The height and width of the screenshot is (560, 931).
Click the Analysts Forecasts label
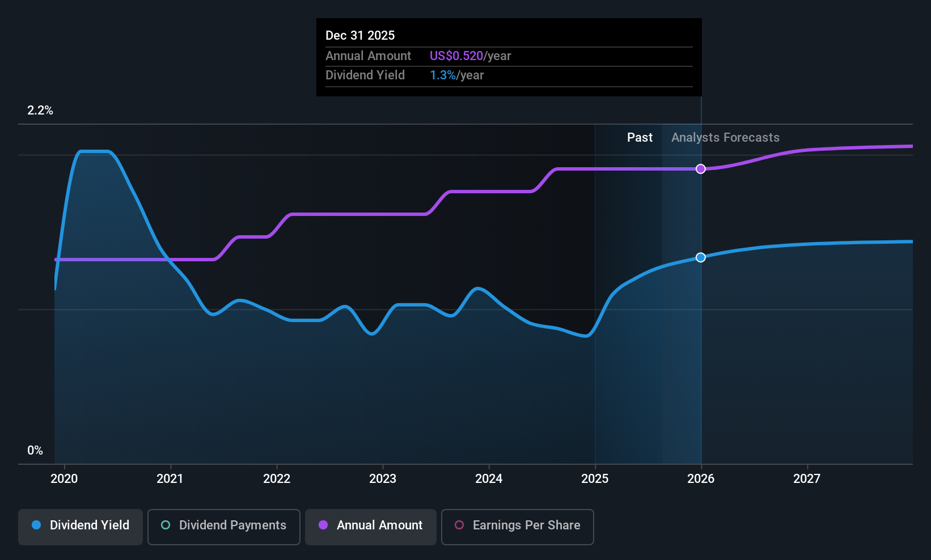pyautogui.click(x=725, y=138)
